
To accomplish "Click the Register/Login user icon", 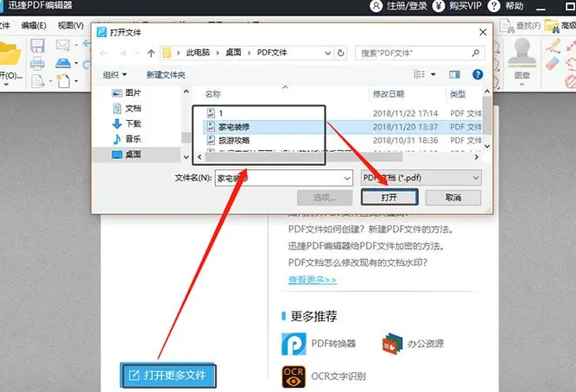I will tap(376, 6).
